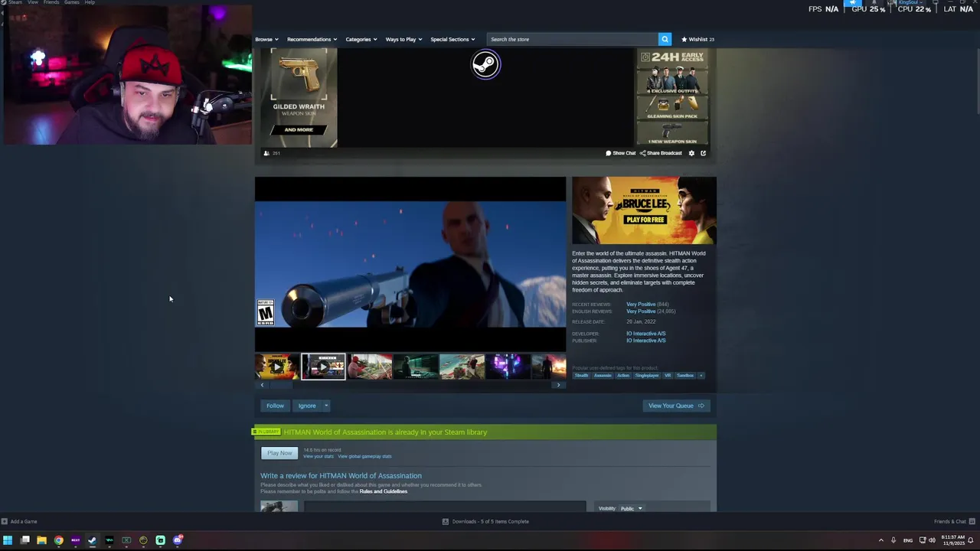
Task: Click the taskbar volume speaker icon
Action: point(932,540)
